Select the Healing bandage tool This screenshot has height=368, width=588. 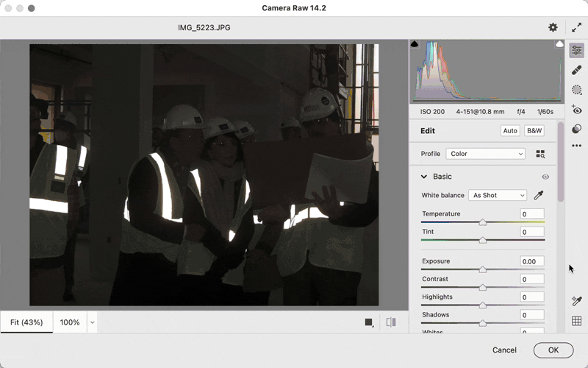(577, 70)
